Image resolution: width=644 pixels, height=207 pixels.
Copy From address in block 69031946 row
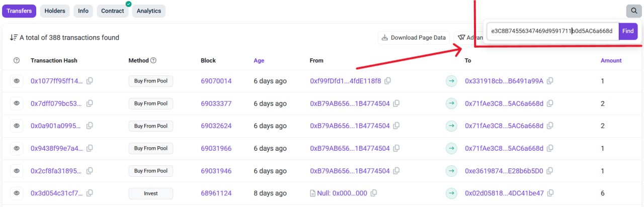tap(396, 171)
